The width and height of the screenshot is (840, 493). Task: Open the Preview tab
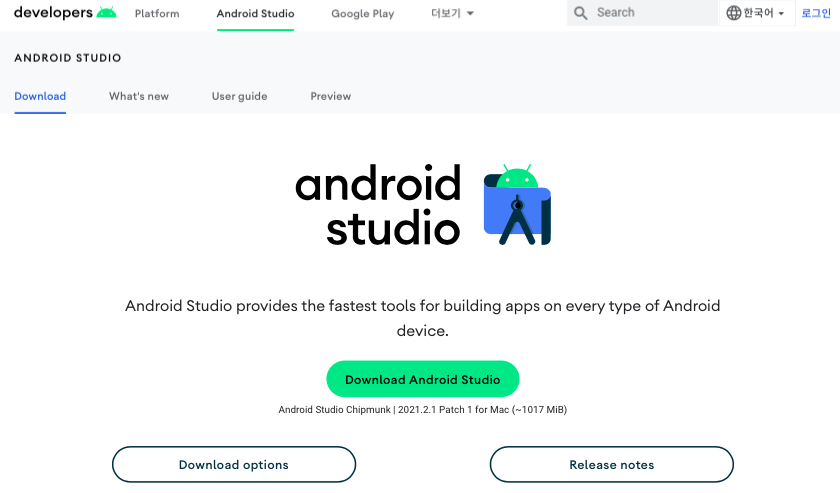[x=331, y=96]
